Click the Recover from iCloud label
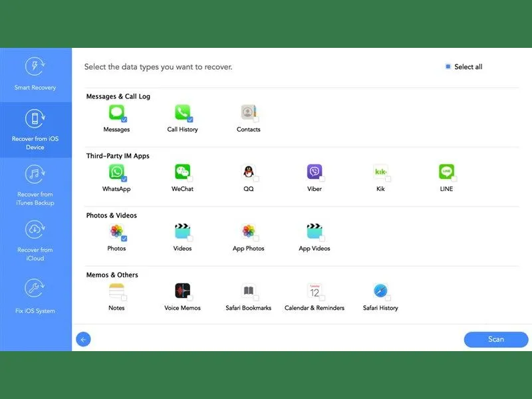532x399 pixels. pos(35,254)
